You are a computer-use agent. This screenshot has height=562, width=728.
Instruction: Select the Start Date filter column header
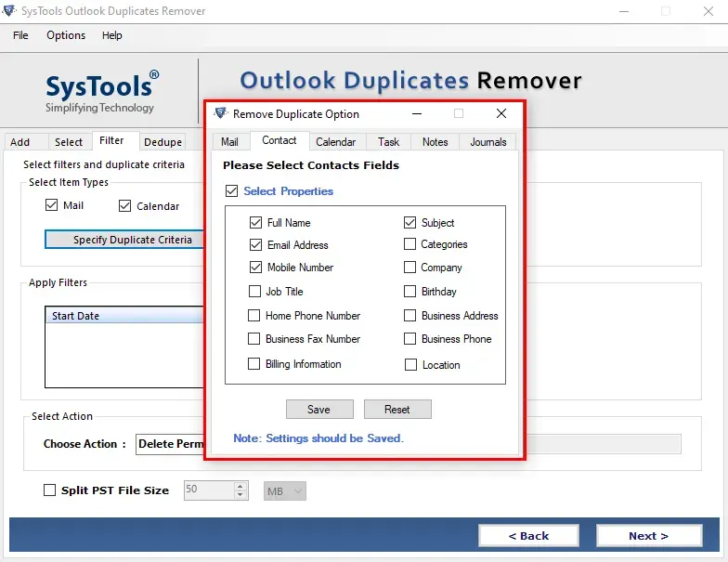click(124, 316)
